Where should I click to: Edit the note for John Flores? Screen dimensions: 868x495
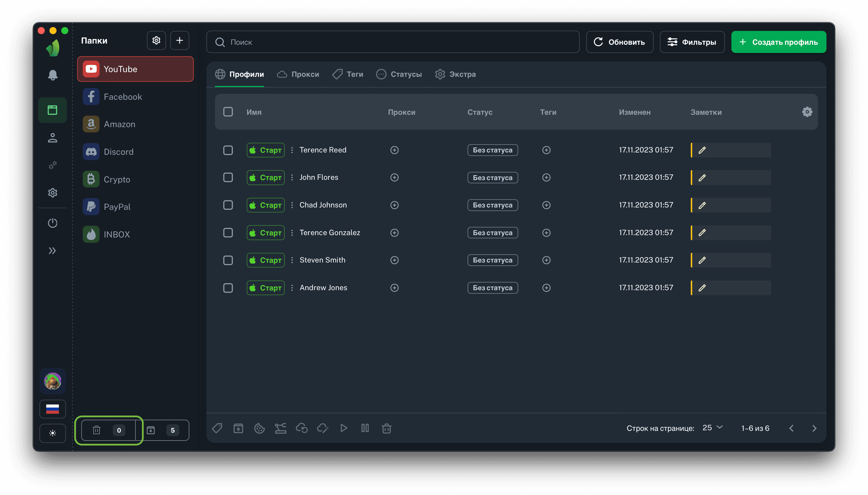702,177
